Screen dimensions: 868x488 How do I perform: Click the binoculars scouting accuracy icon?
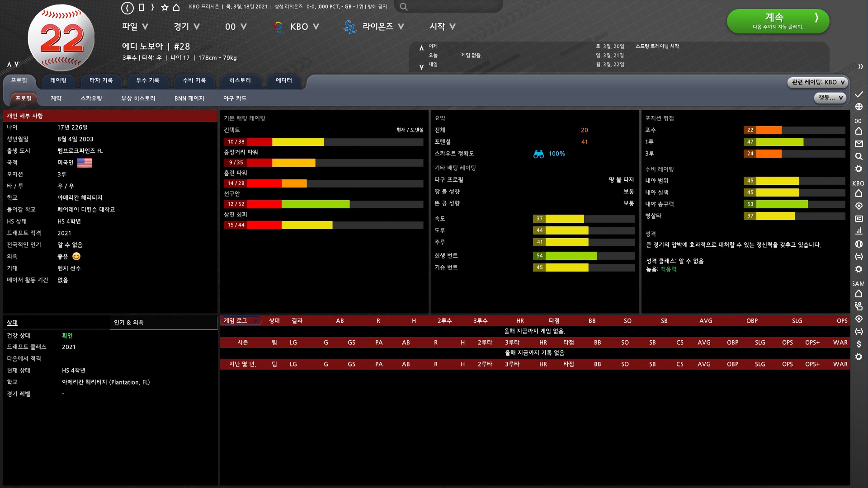pyautogui.click(x=538, y=154)
